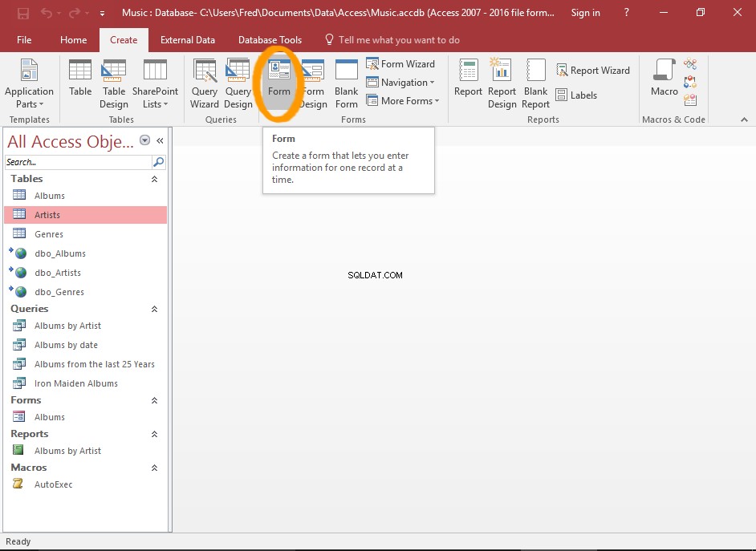Select the AutoExec macro
Image resolution: width=756 pixels, height=551 pixels.
coord(85,484)
